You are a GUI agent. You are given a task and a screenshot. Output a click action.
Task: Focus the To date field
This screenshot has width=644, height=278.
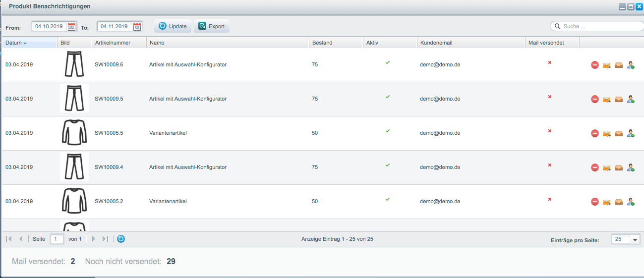[x=115, y=27]
